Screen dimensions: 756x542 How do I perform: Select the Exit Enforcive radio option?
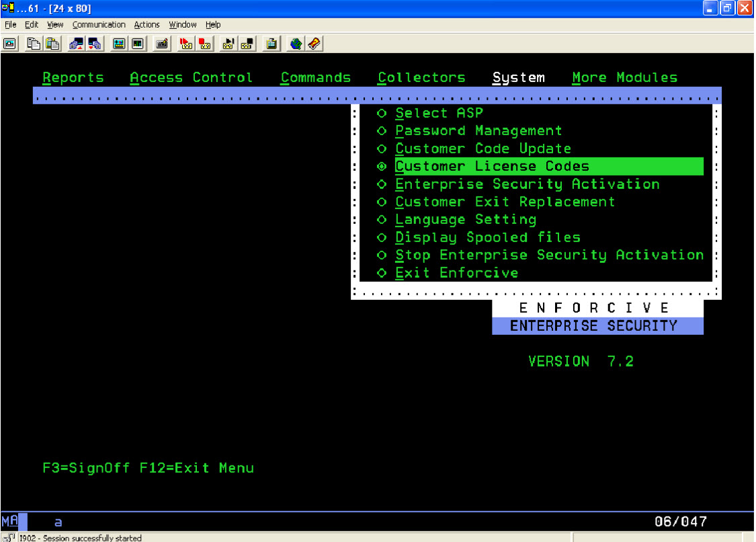[x=382, y=273]
